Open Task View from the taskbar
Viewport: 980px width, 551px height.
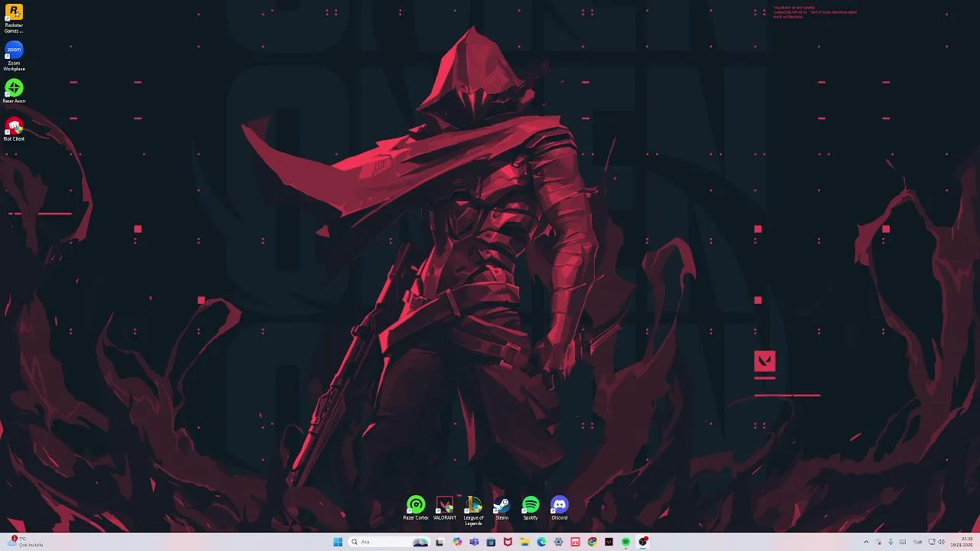439,542
